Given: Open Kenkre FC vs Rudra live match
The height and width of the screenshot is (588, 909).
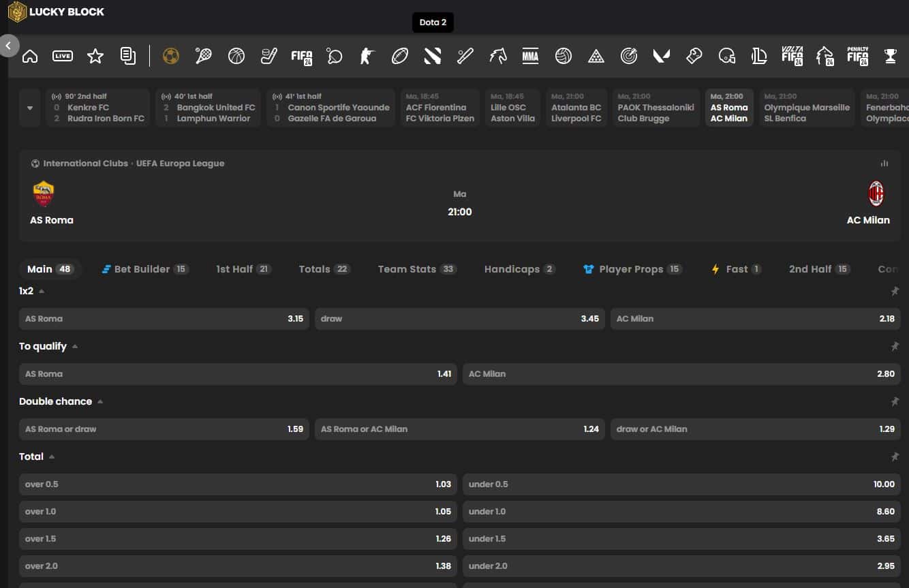Looking at the screenshot, I should (98, 108).
